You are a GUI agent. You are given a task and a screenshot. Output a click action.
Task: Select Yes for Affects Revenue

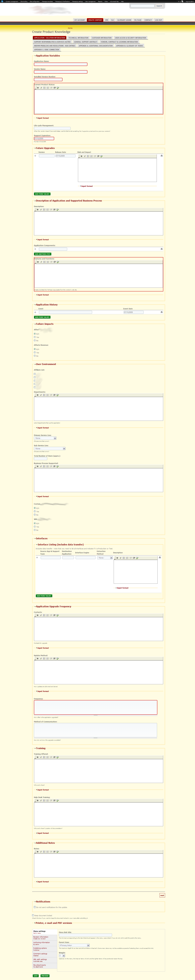(35, 353)
